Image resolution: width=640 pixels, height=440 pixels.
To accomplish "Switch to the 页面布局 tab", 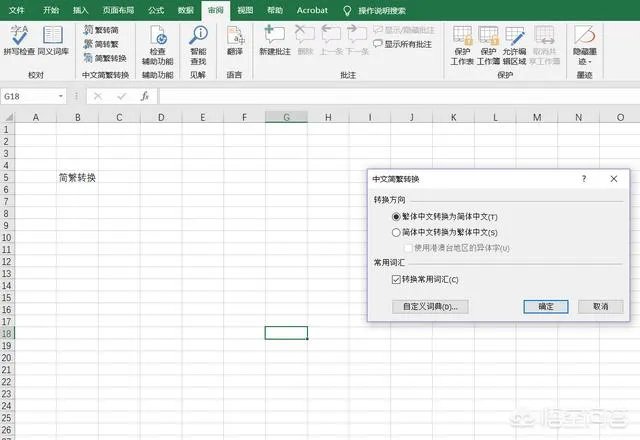I will tap(118, 10).
